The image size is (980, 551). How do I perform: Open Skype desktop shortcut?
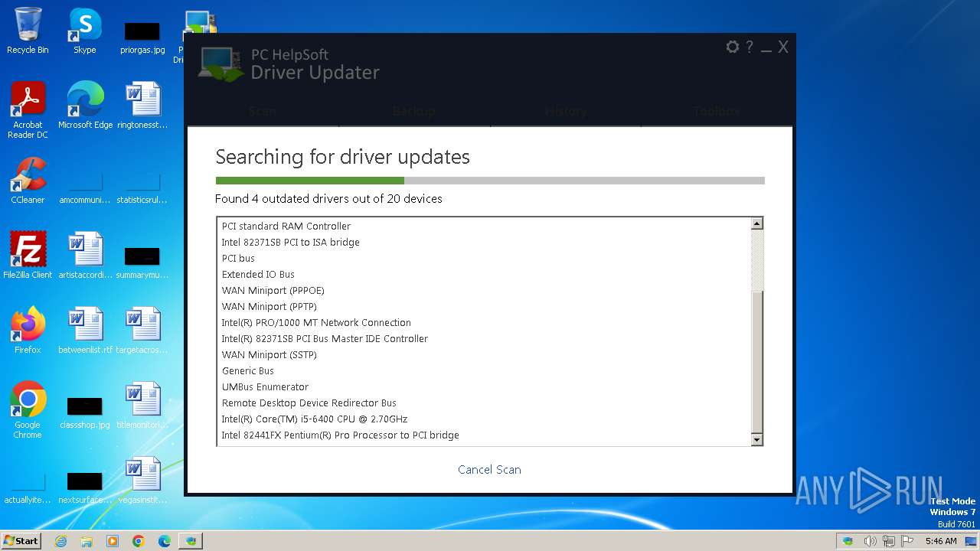(x=84, y=31)
